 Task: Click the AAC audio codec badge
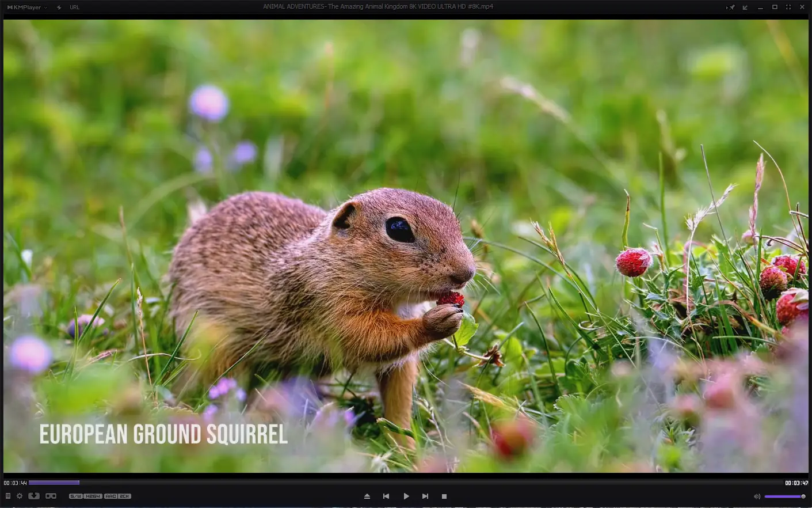point(111,496)
